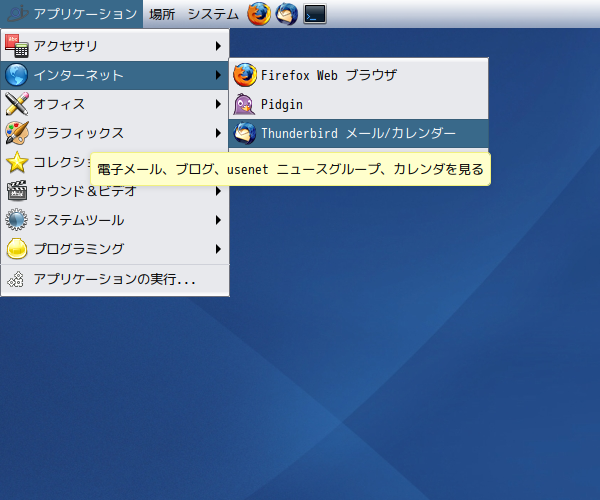Expand the オフィス submenu arrow
The height and width of the screenshot is (500, 600).
click(x=218, y=104)
